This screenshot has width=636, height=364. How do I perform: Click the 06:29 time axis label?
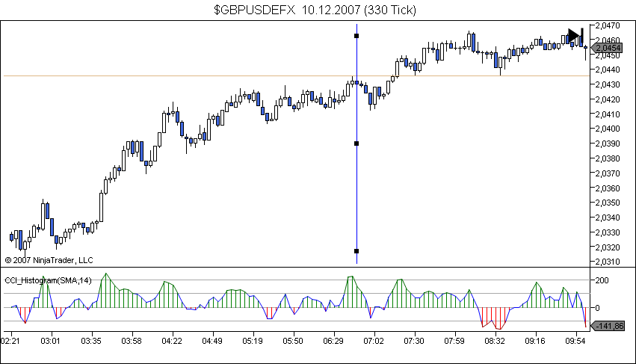333,341
